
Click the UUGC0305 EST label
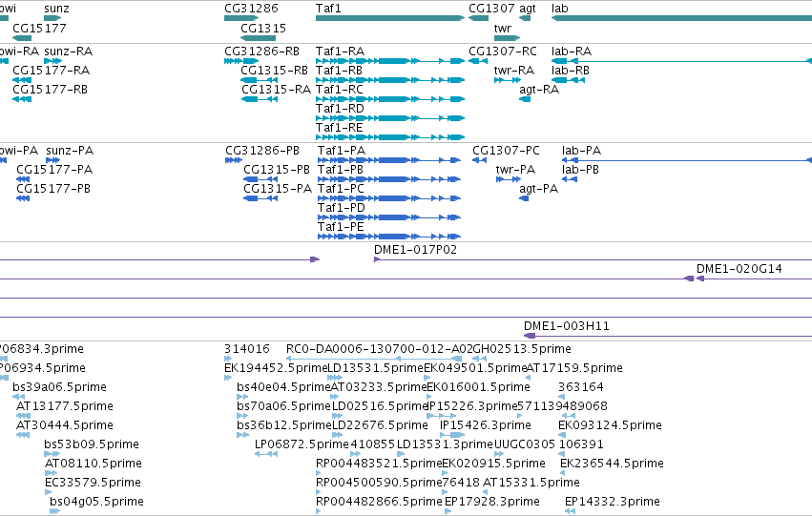point(525,445)
